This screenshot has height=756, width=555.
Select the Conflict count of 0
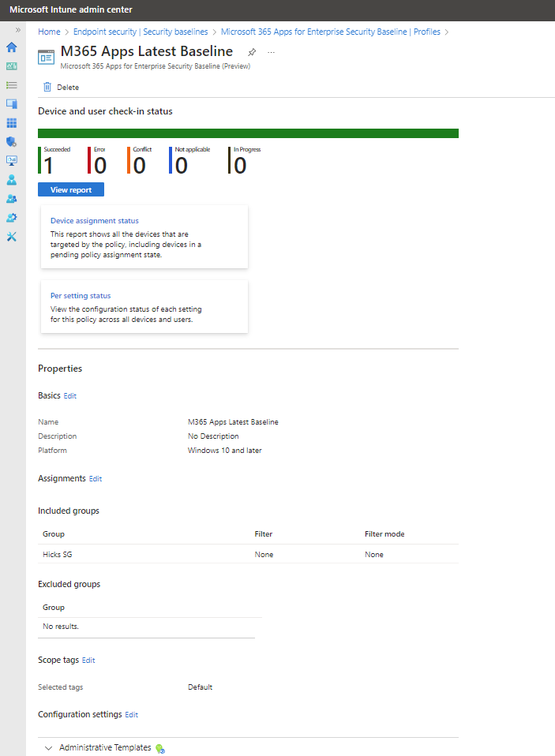pyautogui.click(x=140, y=166)
